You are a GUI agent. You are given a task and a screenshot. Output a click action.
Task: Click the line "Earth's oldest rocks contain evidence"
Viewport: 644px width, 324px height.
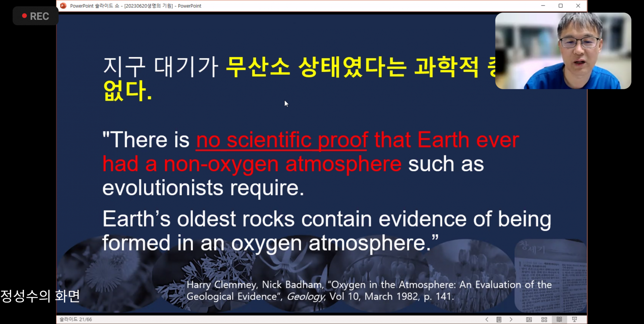click(x=284, y=219)
